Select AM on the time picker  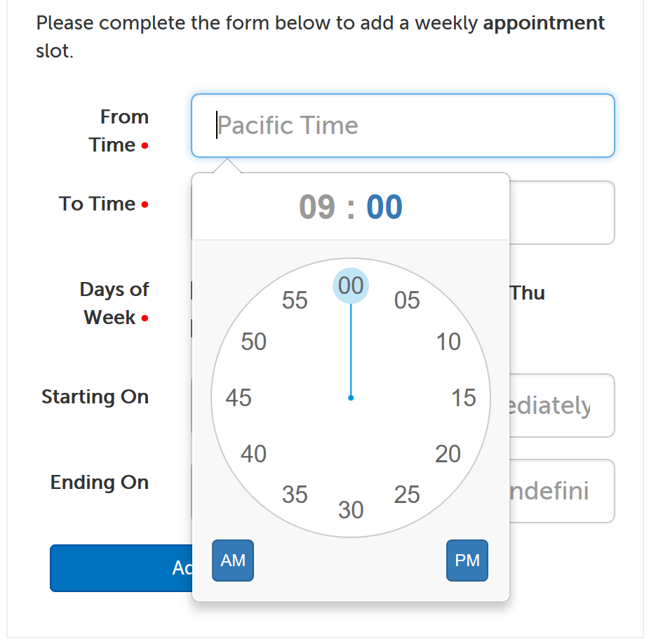232,560
